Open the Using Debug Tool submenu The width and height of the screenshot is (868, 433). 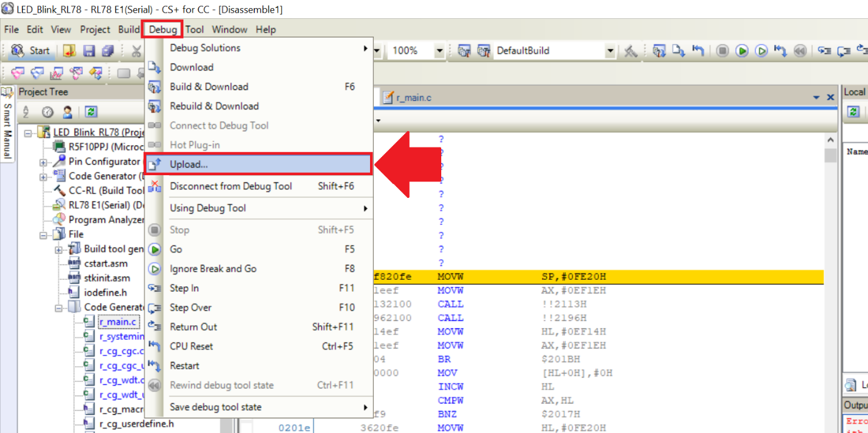(x=258, y=208)
